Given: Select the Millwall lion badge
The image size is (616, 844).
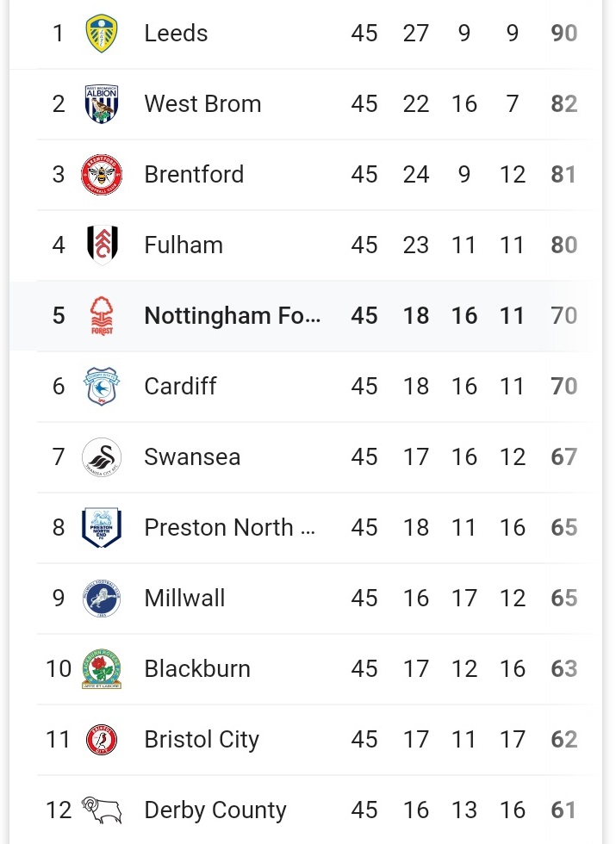Looking at the screenshot, I should click(102, 598).
